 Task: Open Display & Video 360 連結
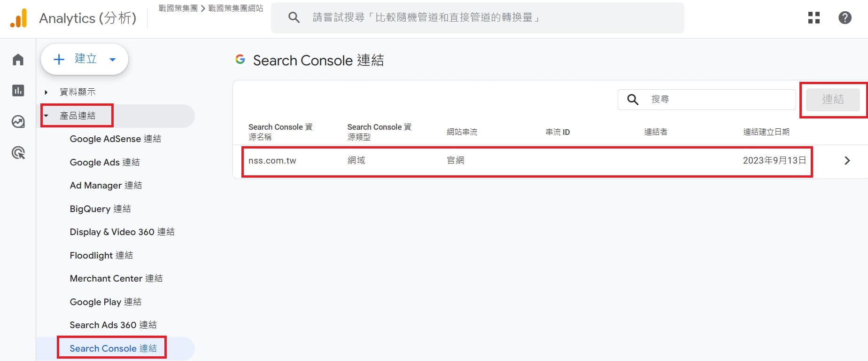tap(122, 232)
